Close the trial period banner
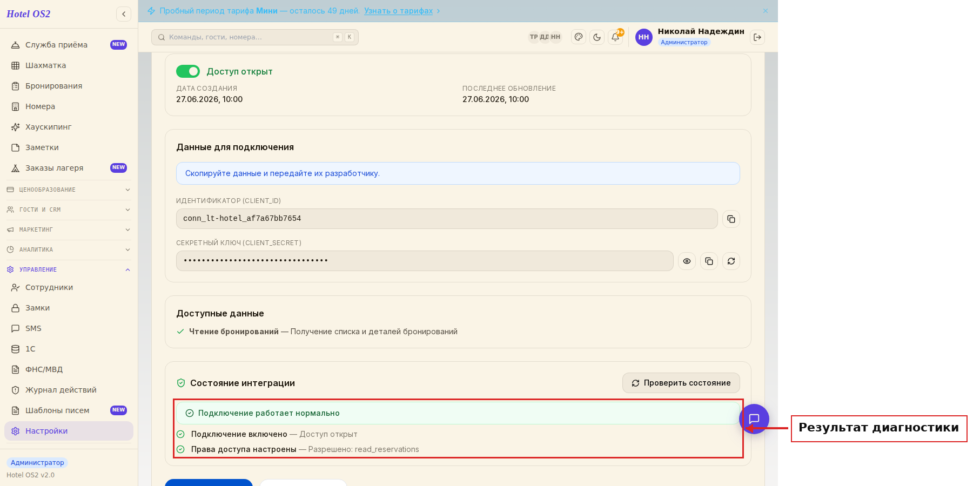This screenshot has height=486, width=980. pyautogui.click(x=766, y=11)
